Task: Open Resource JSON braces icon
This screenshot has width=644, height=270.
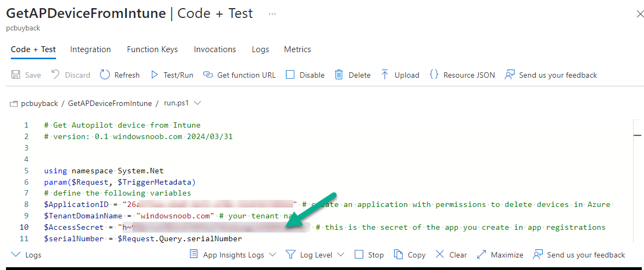Action: pos(434,74)
